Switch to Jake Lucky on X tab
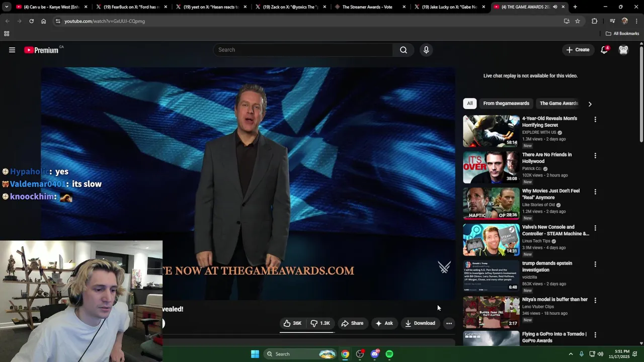Image resolution: width=644 pixels, height=362 pixels. point(449,7)
